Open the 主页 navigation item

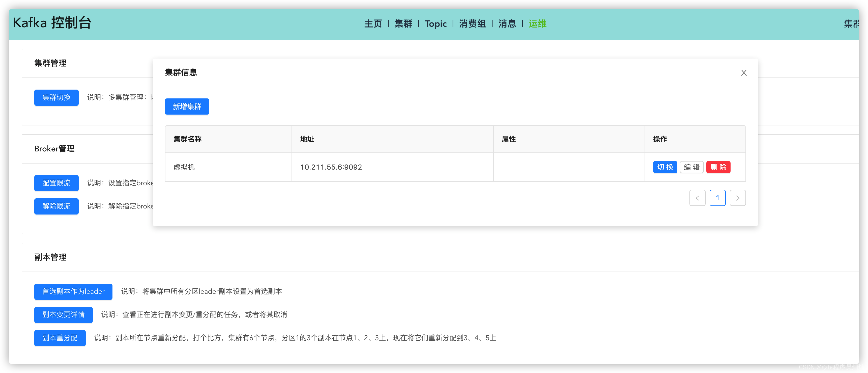pos(373,24)
